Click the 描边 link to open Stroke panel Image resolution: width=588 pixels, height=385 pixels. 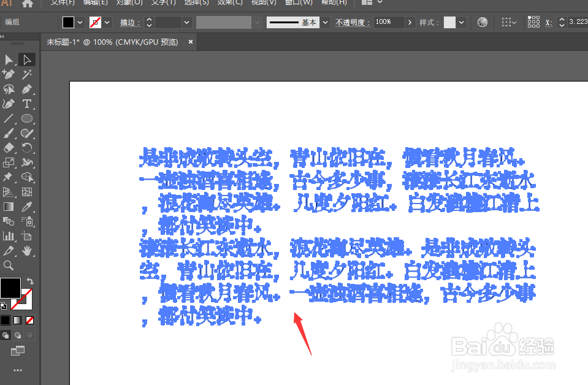[x=128, y=22]
